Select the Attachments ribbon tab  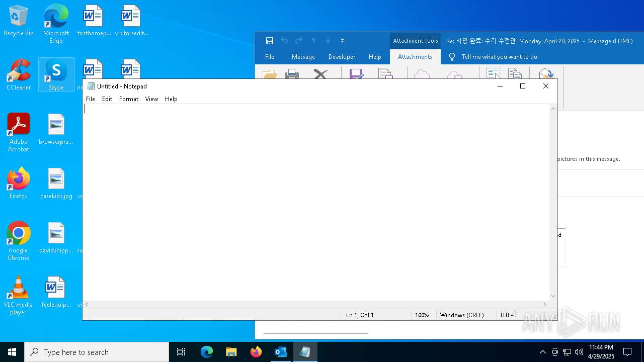click(x=415, y=57)
